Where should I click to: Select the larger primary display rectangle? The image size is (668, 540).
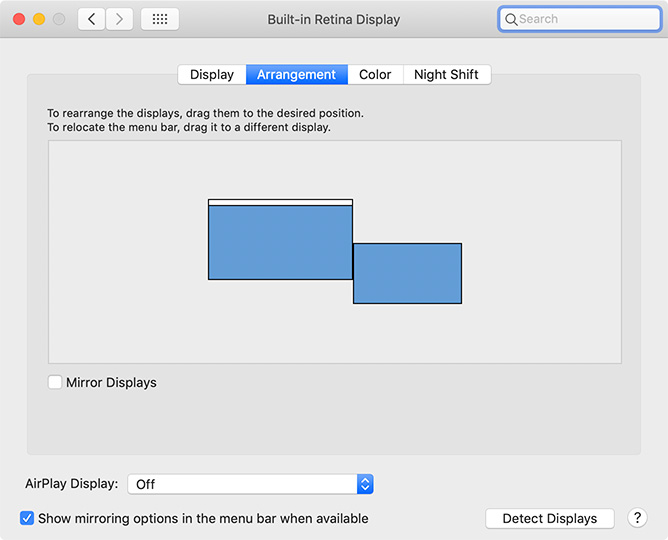tap(280, 242)
